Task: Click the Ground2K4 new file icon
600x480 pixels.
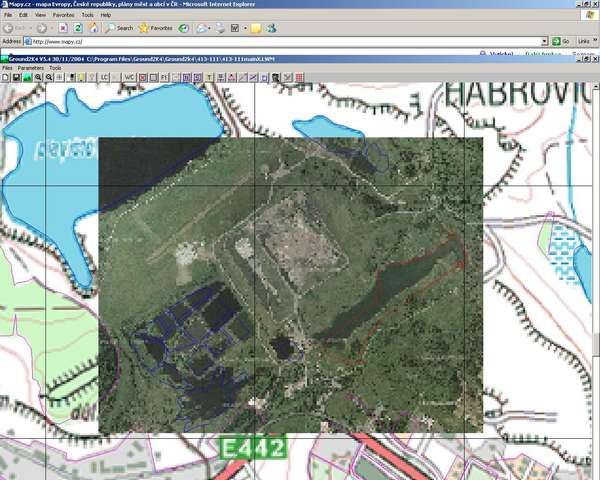Action: point(5,76)
